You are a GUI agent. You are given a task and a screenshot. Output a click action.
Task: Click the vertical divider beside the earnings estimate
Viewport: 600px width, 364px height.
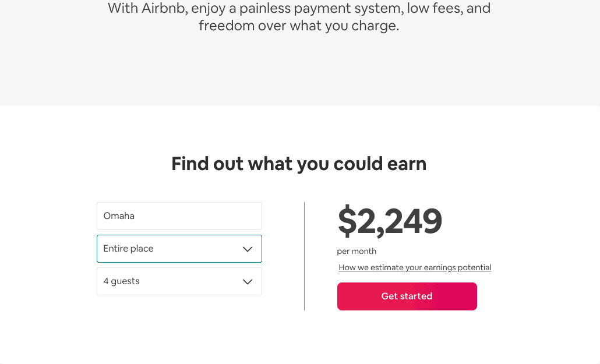[304, 256]
